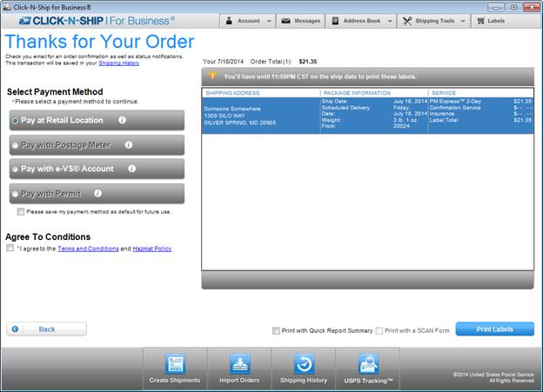Enable Print with a SCAN Form
Image resolution: width=543 pixels, height=392 pixels.
[x=379, y=330]
